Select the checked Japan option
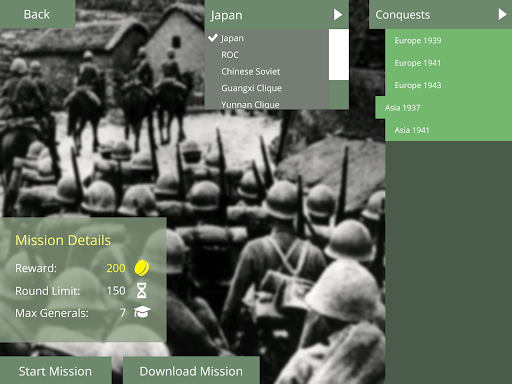 [267, 38]
